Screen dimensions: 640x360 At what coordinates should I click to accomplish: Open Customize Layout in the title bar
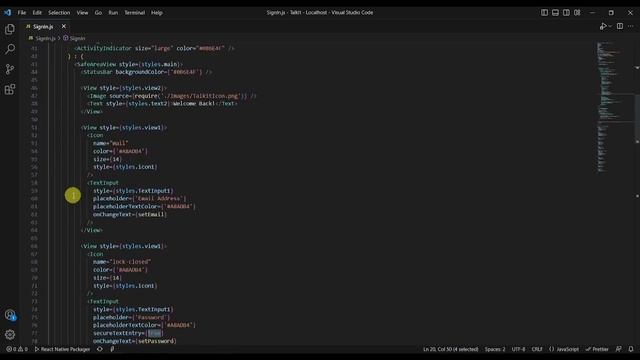pyautogui.click(x=577, y=13)
